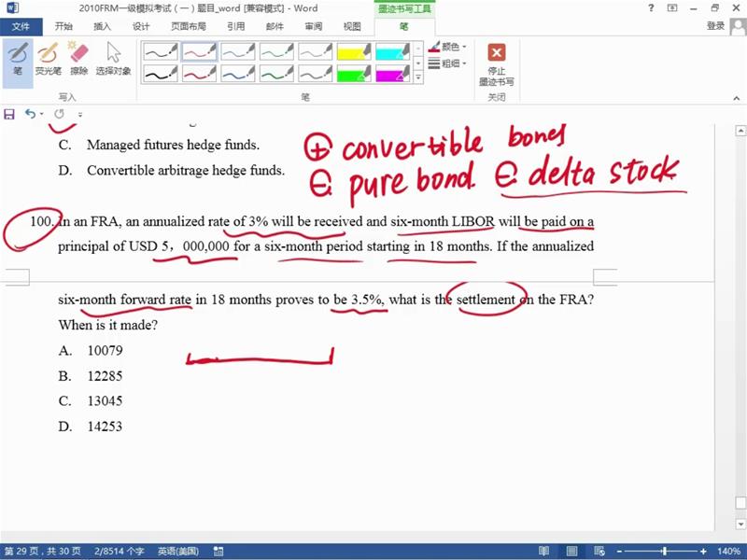747x560 pixels.
Task: Zoom out with the minus button
Action: 619,552
